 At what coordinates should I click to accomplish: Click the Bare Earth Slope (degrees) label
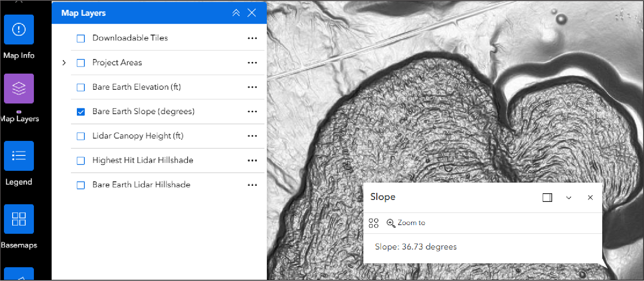pyautogui.click(x=143, y=111)
